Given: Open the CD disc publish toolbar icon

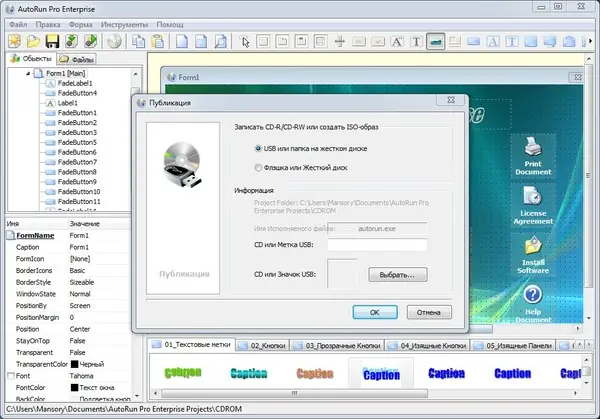Looking at the screenshot, I should coord(114,41).
